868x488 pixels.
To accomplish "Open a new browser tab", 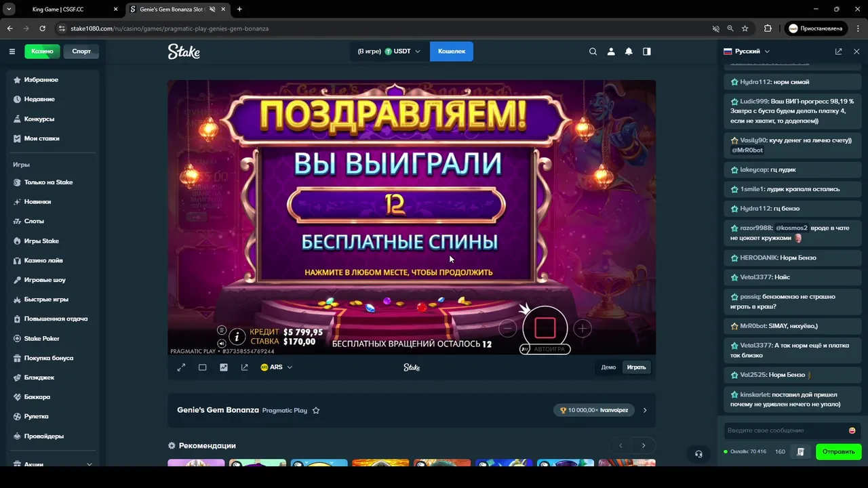I will (239, 9).
